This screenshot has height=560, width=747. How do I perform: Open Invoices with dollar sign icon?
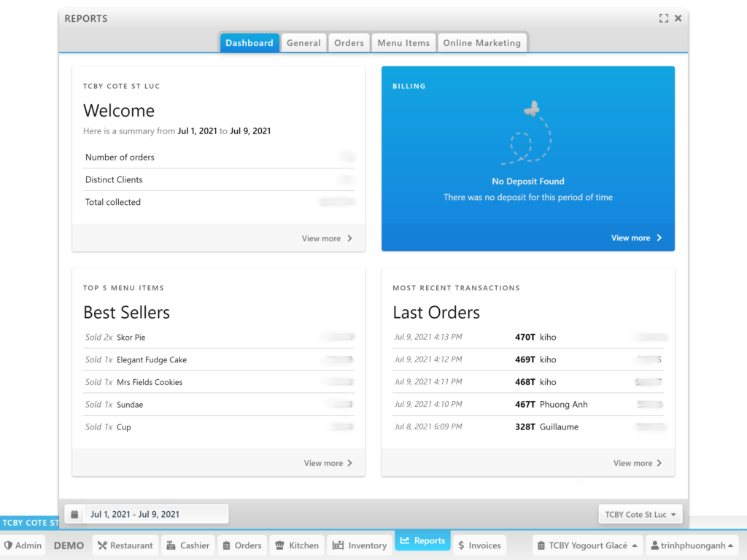click(479, 545)
